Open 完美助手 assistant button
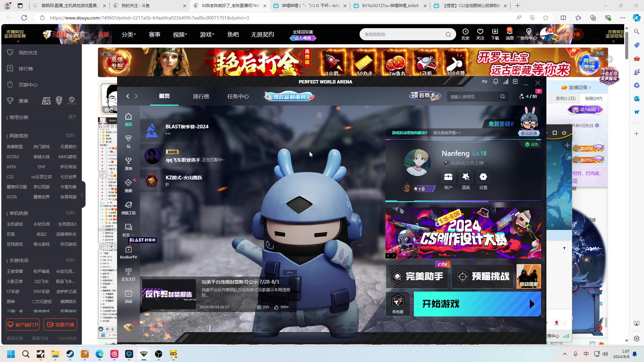The width and height of the screenshot is (644, 362). tap(417, 277)
